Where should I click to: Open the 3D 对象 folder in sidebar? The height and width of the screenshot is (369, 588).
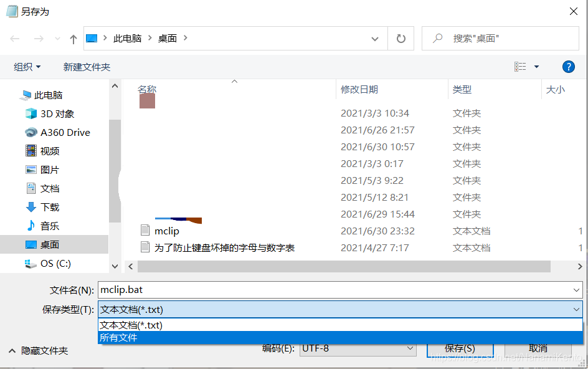tap(56, 113)
